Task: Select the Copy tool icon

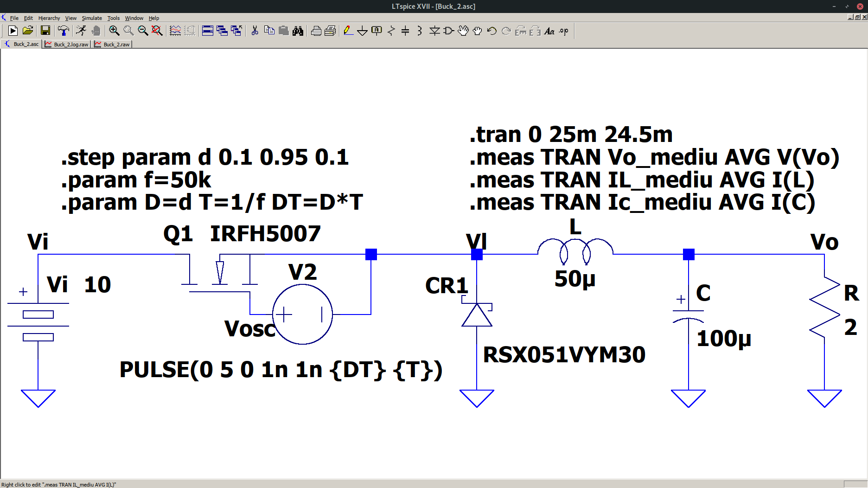Action: pyautogui.click(x=269, y=31)
